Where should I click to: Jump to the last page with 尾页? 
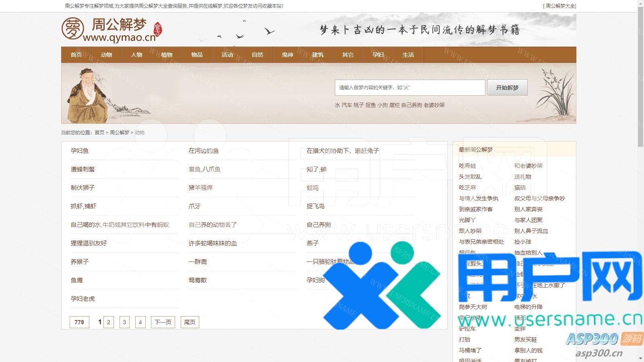[190, 322]
